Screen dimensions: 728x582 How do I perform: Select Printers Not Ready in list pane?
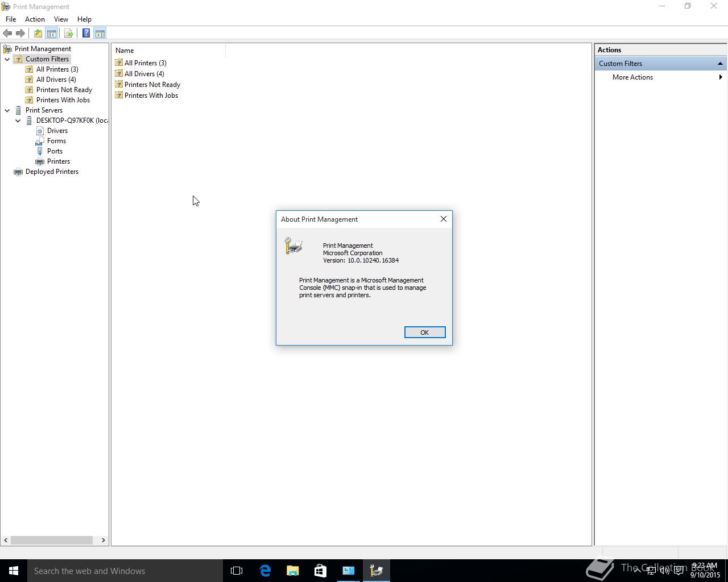click(x=152, y=85)
